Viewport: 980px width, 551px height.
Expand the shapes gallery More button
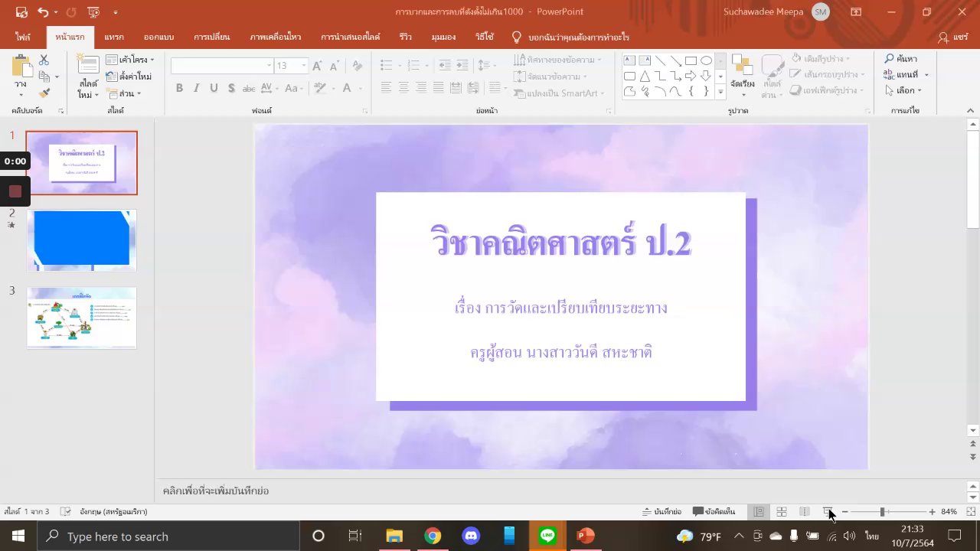[x=720, y=92]
